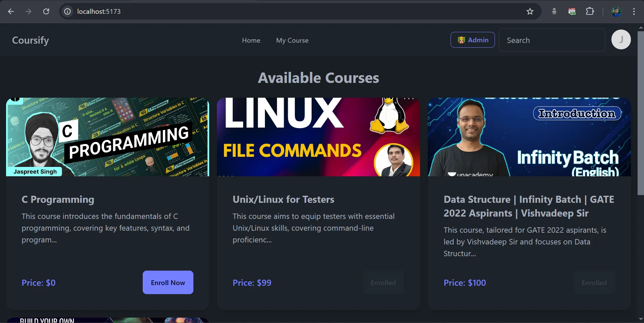The image size is (644, 323).
Task: Click the browser back arrow
Action: coord(11,11)
